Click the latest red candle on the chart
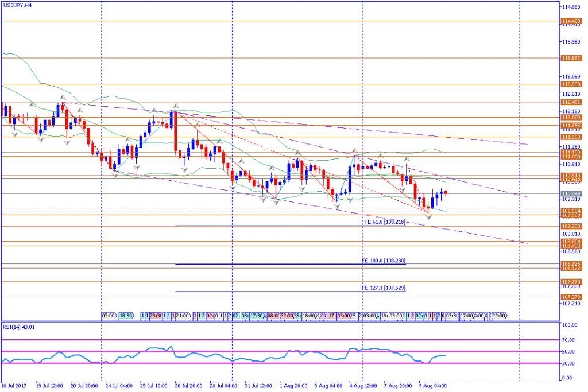Viewport: 588px width, 392px height. pos(446,193)
